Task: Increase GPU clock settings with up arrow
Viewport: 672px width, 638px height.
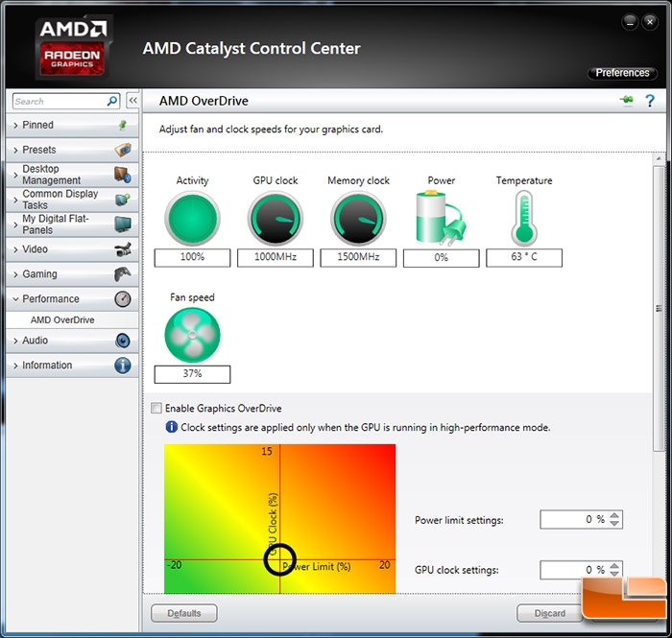Action: (614, 566)
